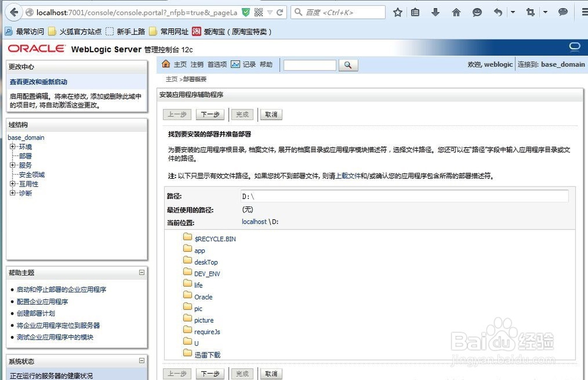
Task: Click the record chart icon
Action: pos(235,64)
